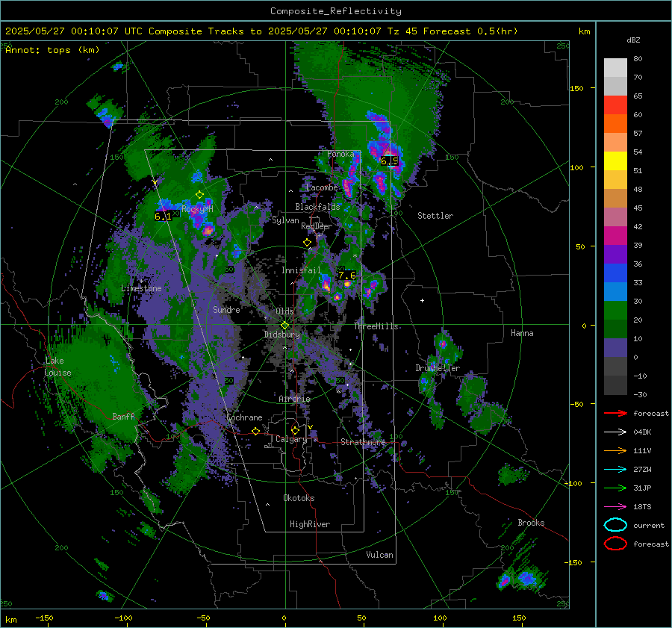Click the light gray 70-80 dBZ swatch

[x=615, y=68]
